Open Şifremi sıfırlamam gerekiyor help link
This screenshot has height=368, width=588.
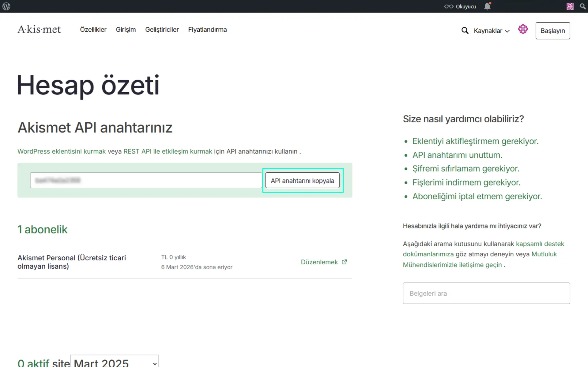point(466,169)
